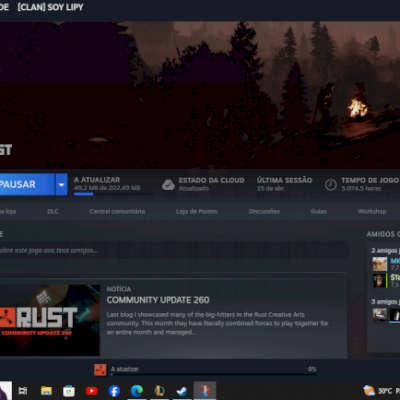This screenshot has width=400, height=400.
Task: Open File Explorer from the taskbar
Action: [x=46, y=391]
